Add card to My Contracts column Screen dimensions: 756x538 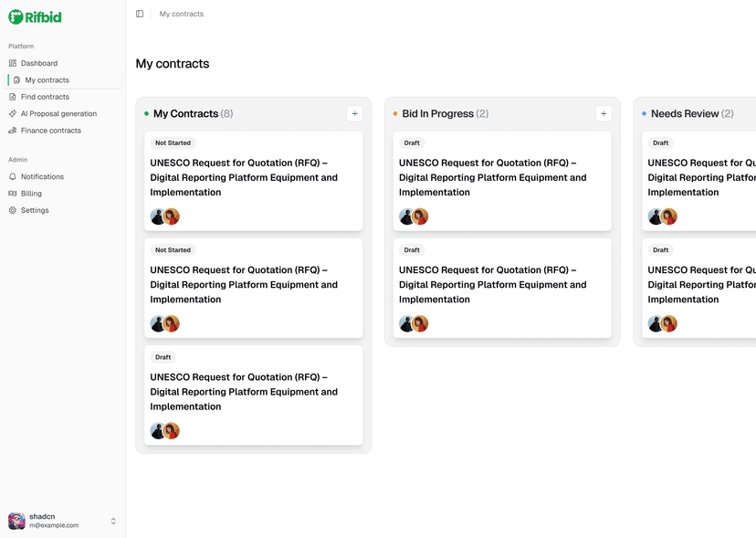tap(354, 113)
